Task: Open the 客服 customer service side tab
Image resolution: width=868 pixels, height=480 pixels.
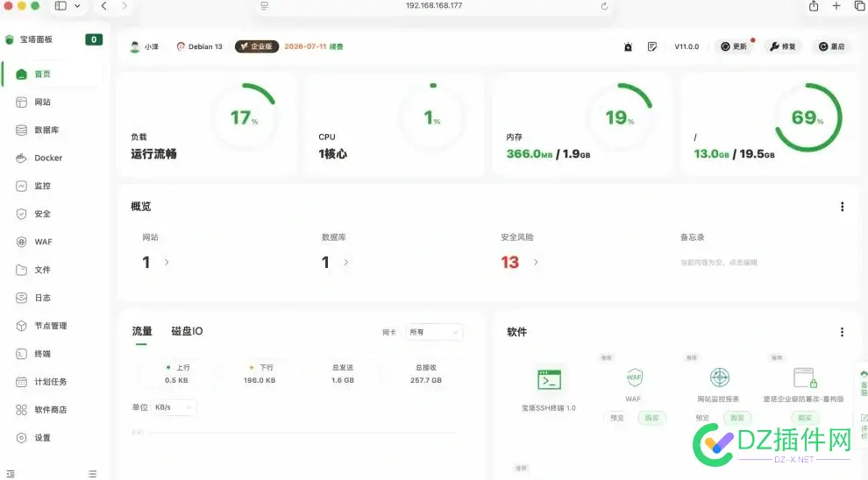Action: (864, 384)
